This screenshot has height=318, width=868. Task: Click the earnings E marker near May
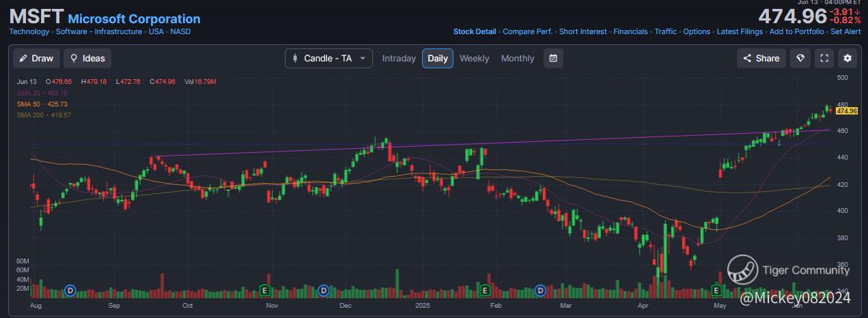(x=717, y=291)
